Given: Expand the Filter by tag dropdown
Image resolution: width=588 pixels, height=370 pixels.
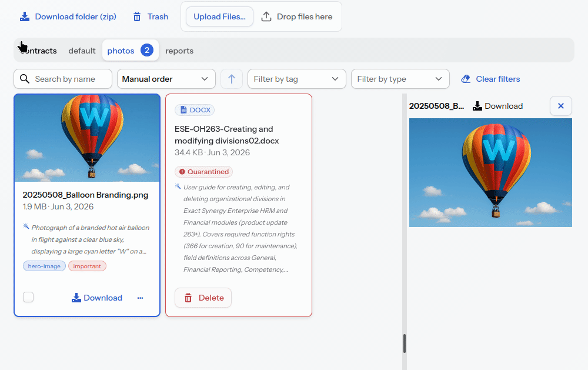Looking at the screenshot, I should click(x=297, y=79).
